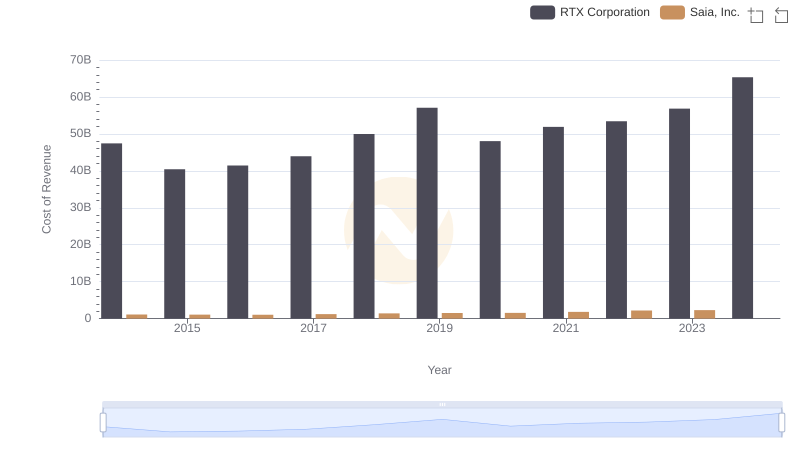
Task: Click the Saia, Inc. bar for 2022
Action: pyautogui.click(x=641, y=315)
